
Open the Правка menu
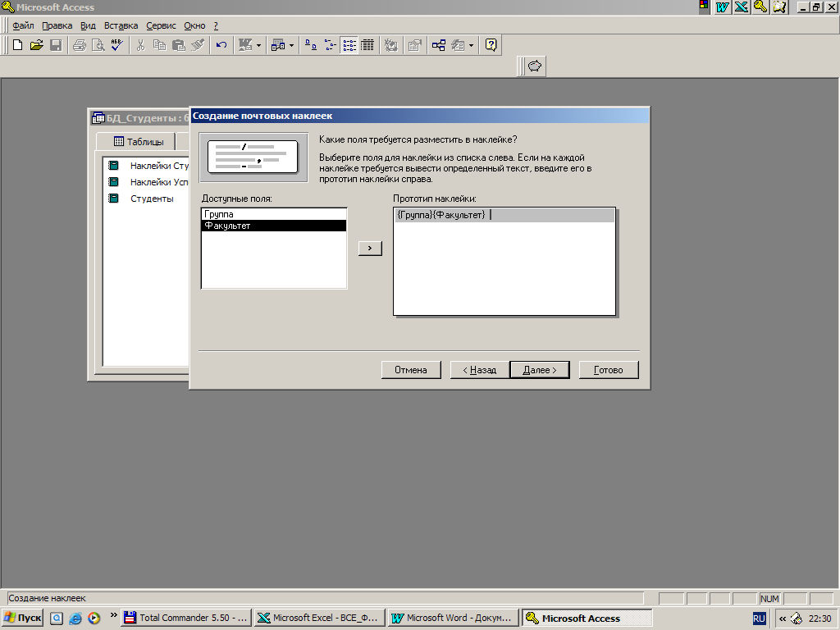click(57, 25)
